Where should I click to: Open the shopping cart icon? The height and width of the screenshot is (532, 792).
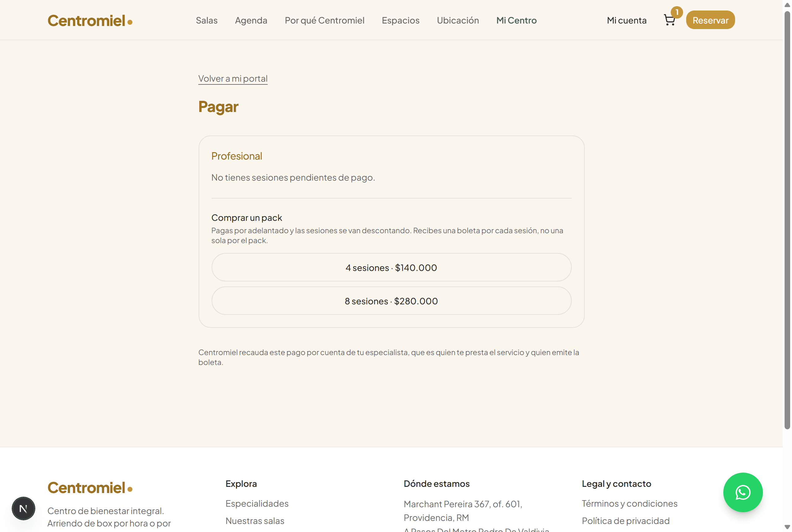tap(669, 20)
